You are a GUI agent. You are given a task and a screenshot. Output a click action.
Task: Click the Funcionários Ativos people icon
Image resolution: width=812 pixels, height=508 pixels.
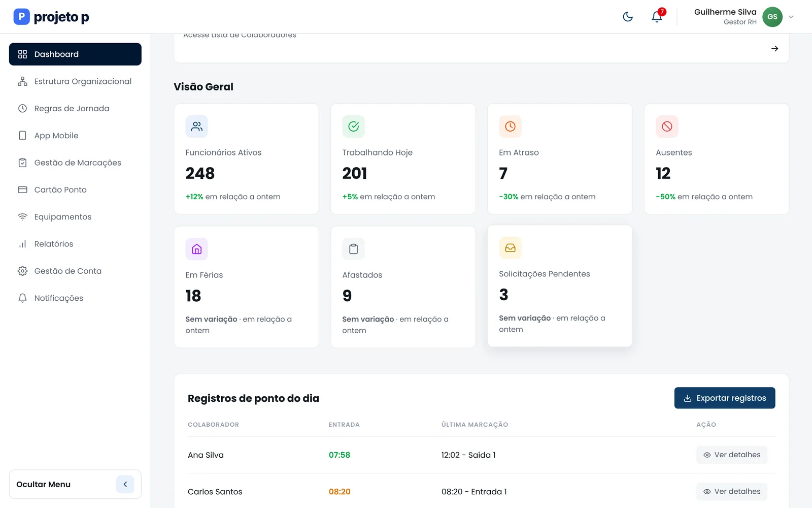coord(197,126)
